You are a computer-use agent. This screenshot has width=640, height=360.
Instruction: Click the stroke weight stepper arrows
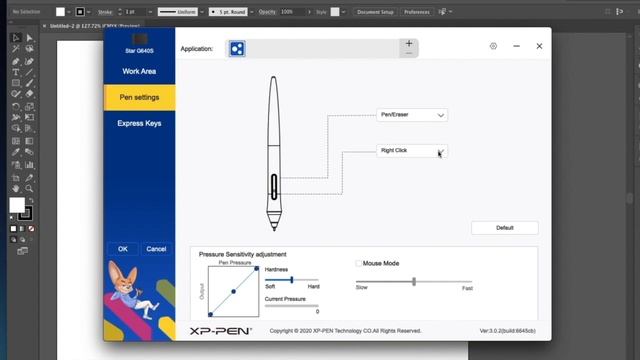coord(120,12)
